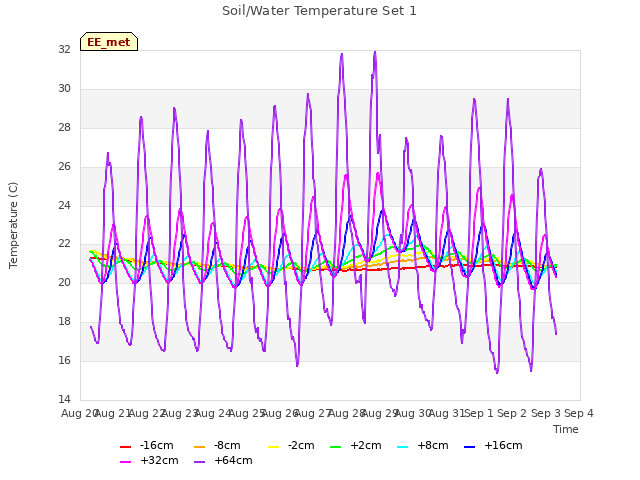Click the orange -8cm legend swatch

[200, 447]
